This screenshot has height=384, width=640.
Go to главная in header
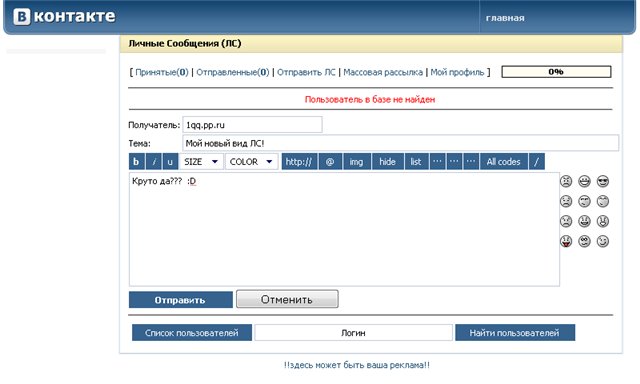point(505,18)
